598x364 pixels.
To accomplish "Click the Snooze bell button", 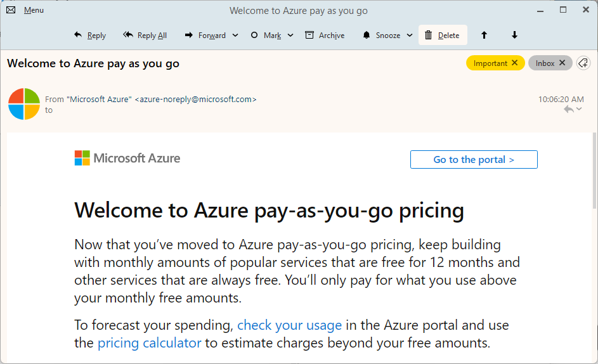I will click(x=381, y=36).
